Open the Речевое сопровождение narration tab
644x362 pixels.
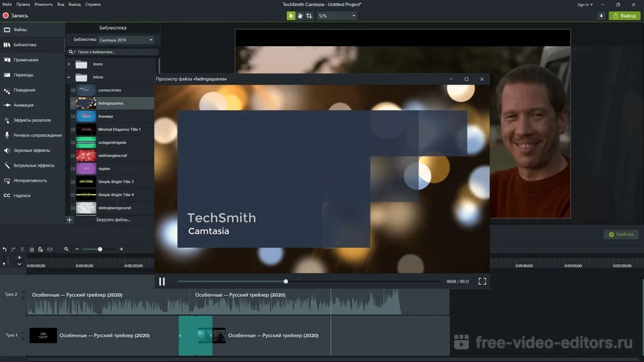point(32,135)
